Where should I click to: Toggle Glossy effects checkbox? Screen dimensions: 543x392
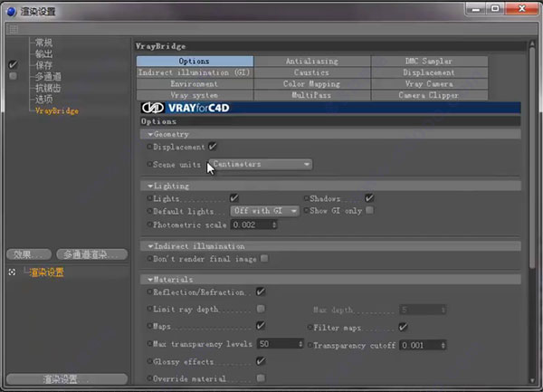pos(261,361)
